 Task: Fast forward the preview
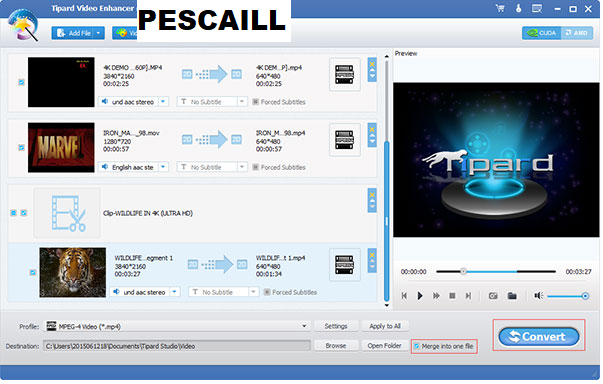click(x=436, y=296)
